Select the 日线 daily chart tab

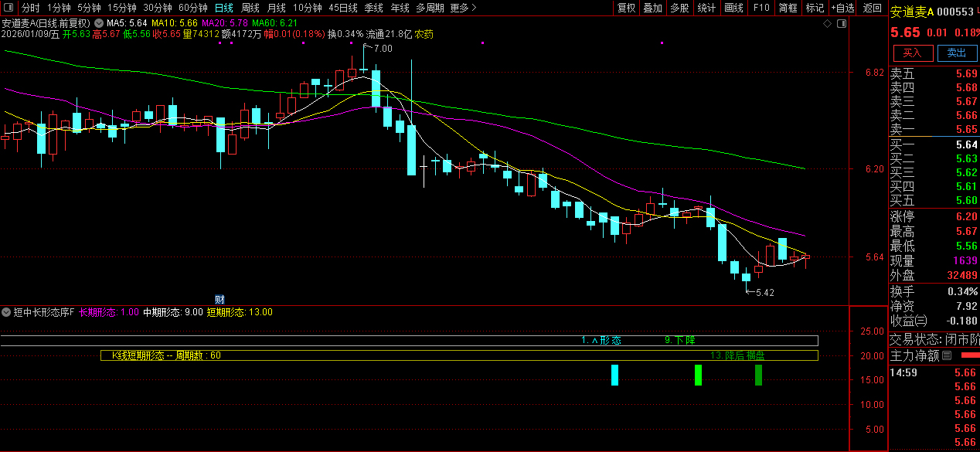[x=223, y=8]
